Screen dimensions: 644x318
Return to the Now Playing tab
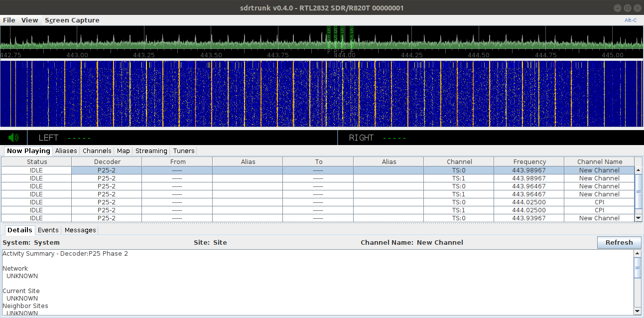[x=28, y=151]
